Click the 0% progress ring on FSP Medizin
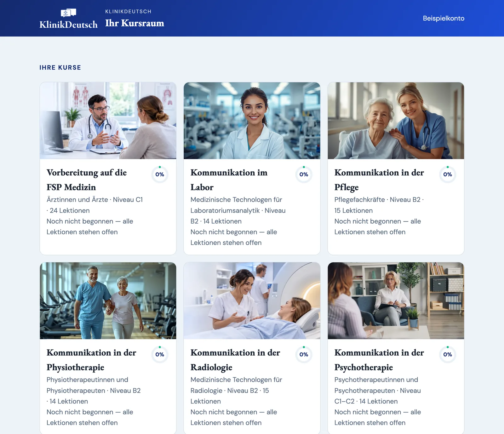This screenshot has width=504, height=434. point(160,174)
